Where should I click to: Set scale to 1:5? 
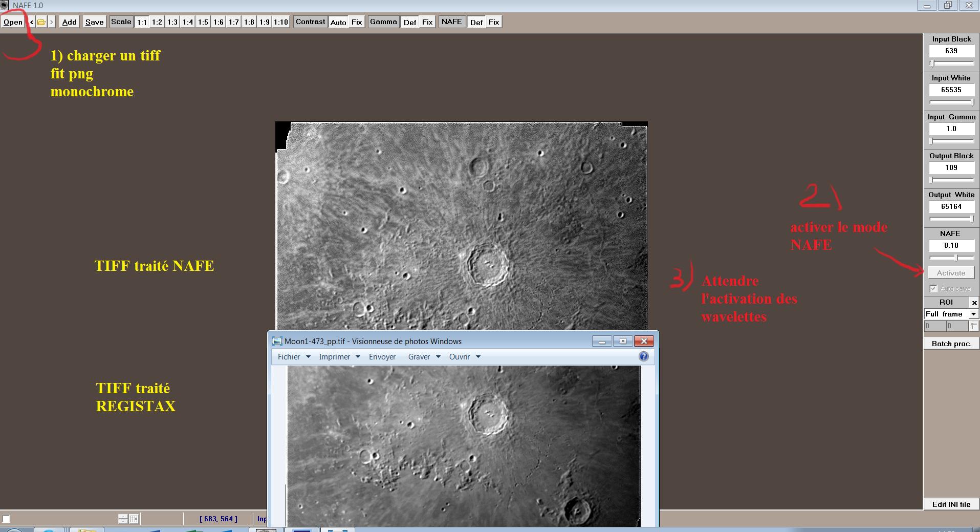[203, 22]
